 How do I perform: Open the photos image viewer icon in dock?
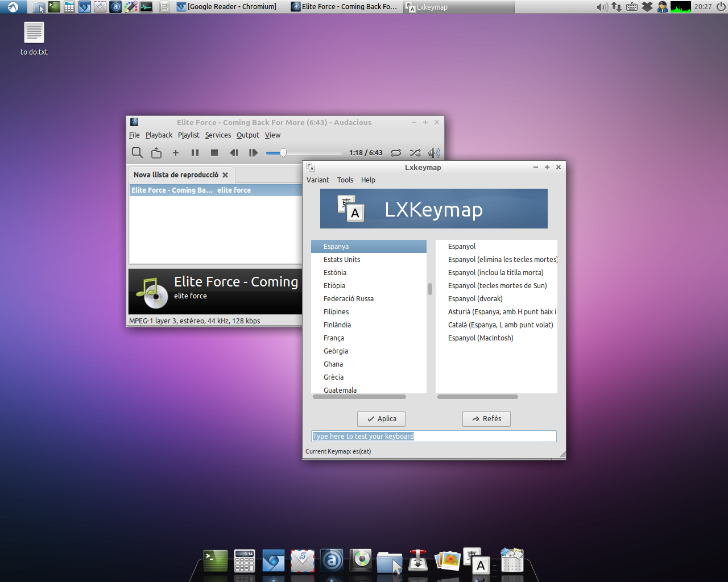coord(448,560)
